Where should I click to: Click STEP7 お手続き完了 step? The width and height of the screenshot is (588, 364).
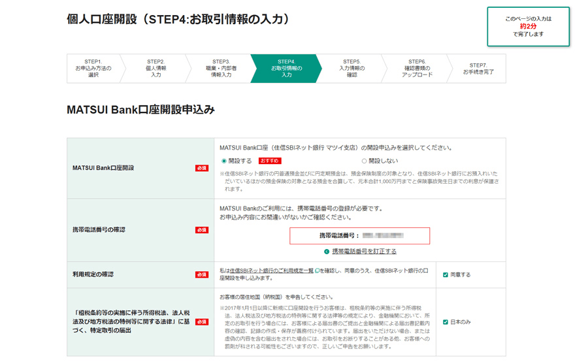click(x=478, y=69)
